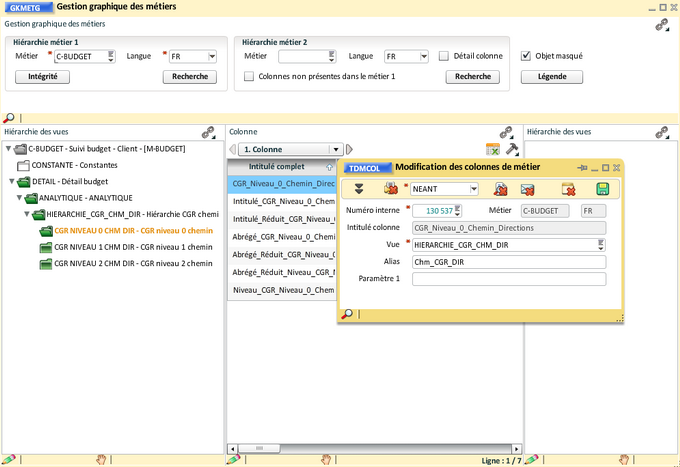Click the Intégrité button
The height and width of the screenshot is (467, 680).
pos(42,76)
